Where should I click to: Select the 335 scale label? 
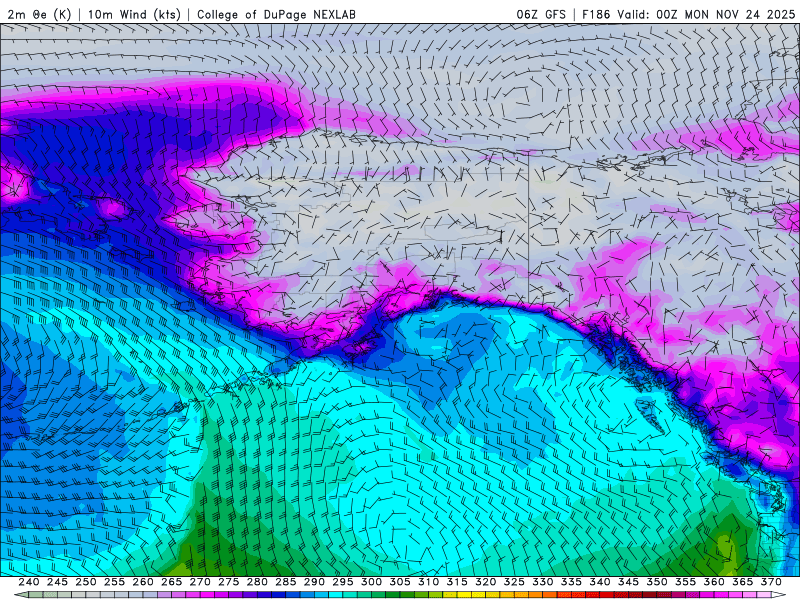(x=571, y=582)
